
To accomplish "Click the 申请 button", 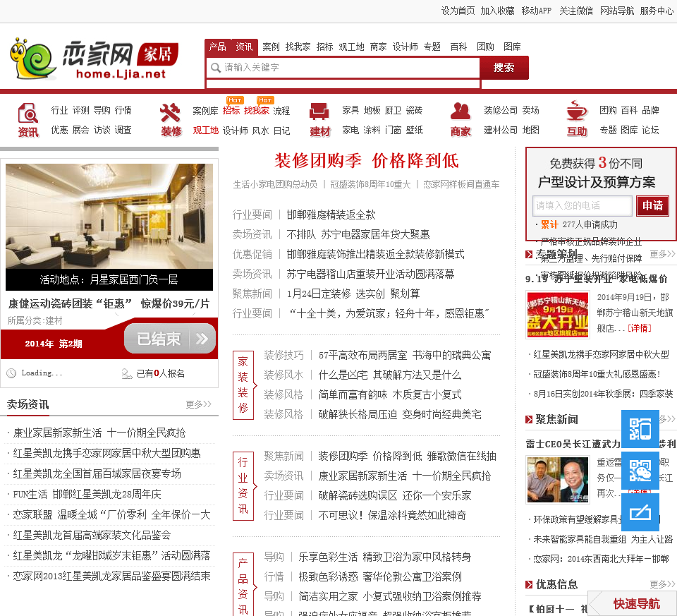I will click(652, 205).
